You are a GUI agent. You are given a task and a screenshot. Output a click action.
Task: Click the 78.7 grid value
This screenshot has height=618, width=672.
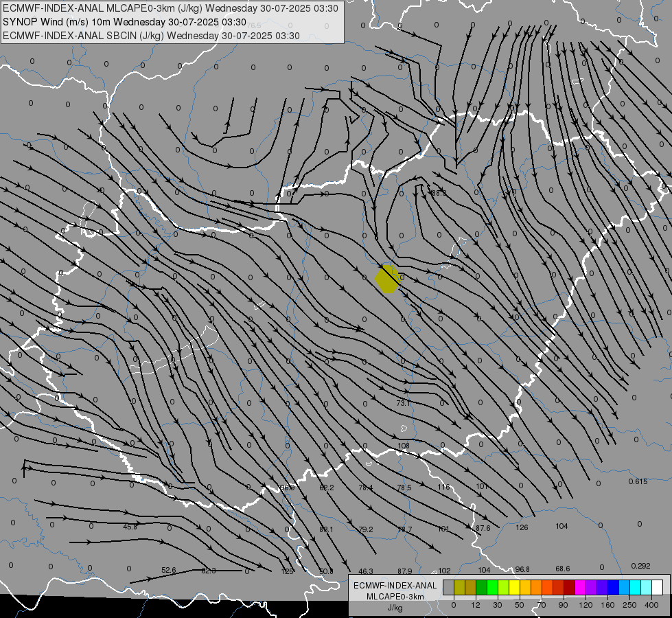[404, 529]
